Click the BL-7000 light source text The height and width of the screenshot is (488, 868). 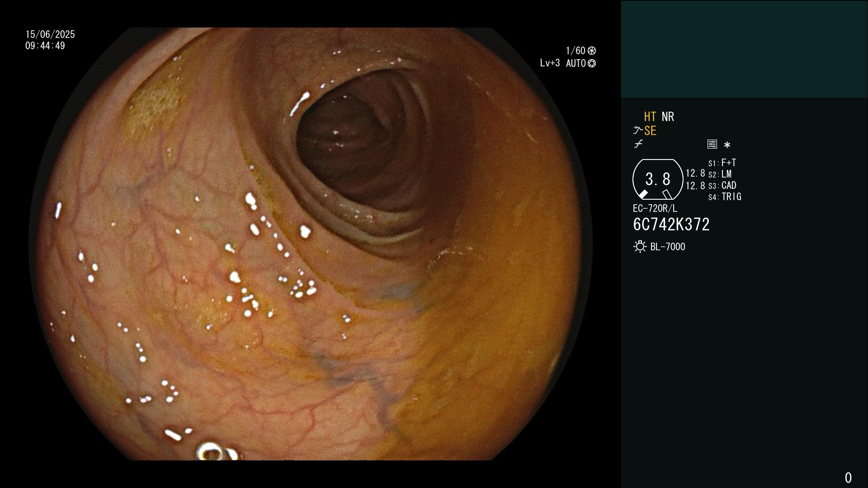[x=668, y=247]
